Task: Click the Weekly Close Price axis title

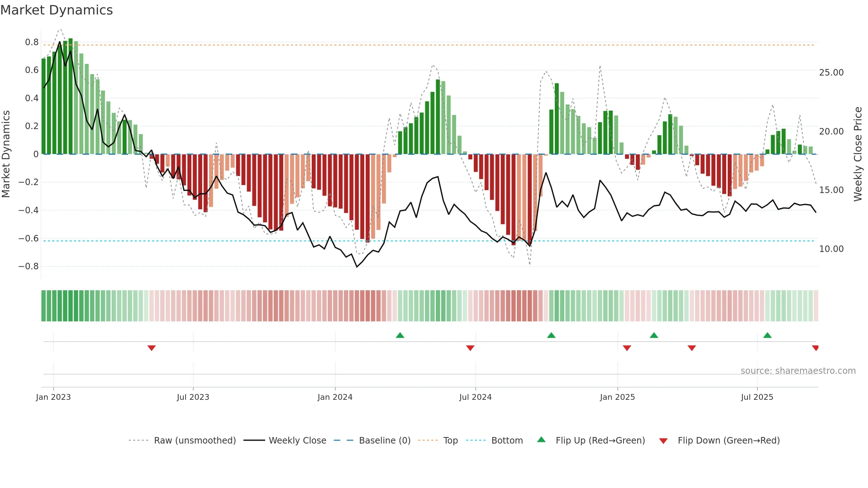Action: tap(858, 154)
